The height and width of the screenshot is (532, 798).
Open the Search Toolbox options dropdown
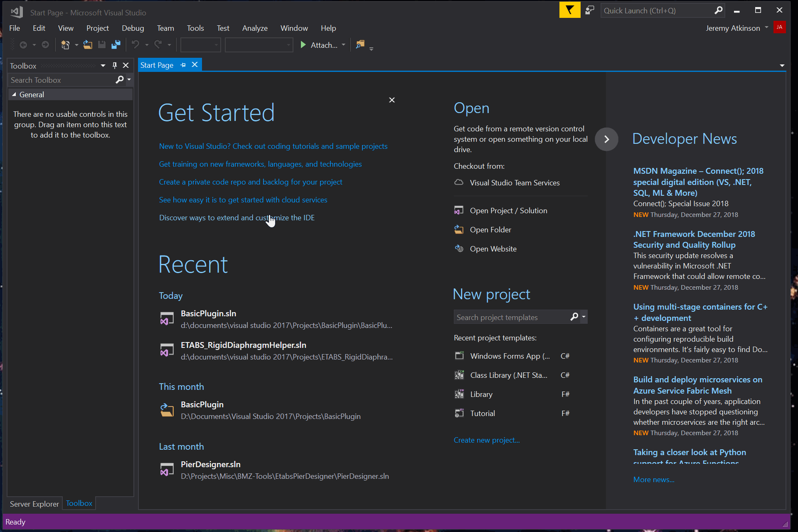[129, 80]
